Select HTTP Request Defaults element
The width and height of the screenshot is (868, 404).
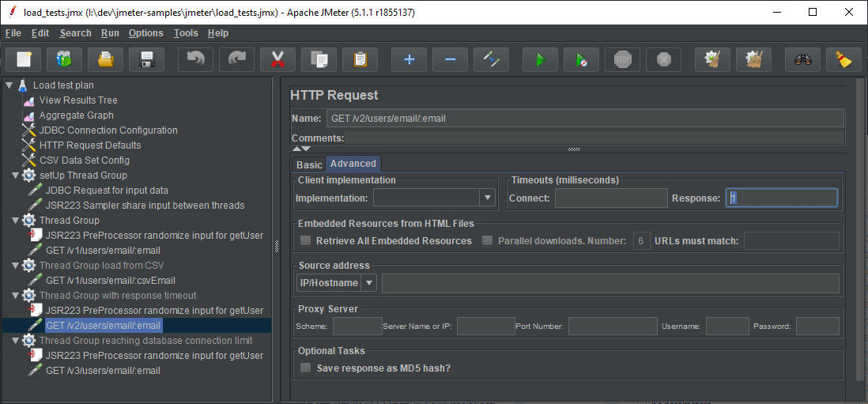pyautogui.click(x=90, y=145)
